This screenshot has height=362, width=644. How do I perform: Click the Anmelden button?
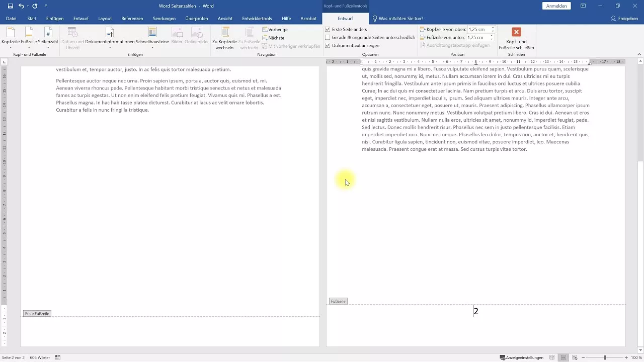tap(556, 6)
